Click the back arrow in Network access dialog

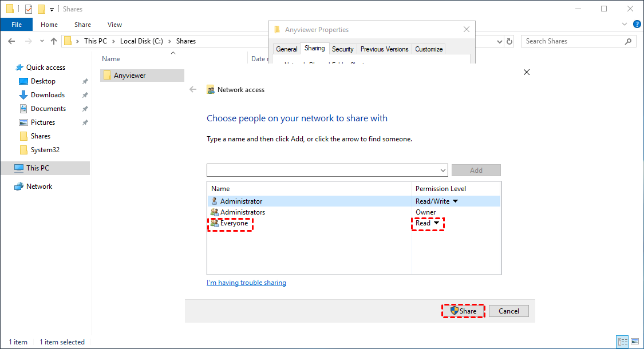coord(193,89)
